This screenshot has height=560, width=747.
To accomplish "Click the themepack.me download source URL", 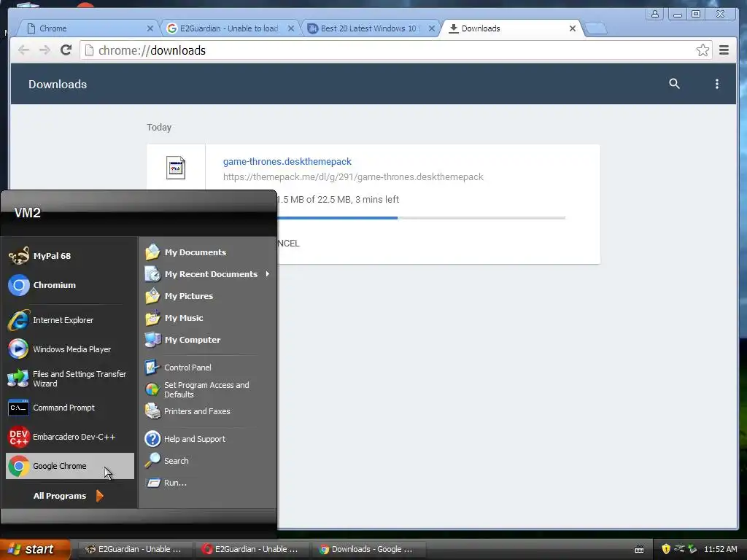I will 353,176.
